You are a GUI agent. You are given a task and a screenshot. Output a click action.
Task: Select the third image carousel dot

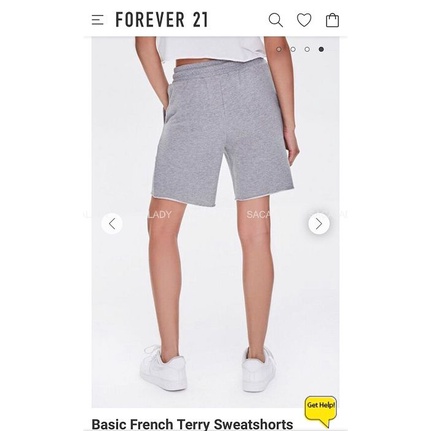tap(307, 49)
